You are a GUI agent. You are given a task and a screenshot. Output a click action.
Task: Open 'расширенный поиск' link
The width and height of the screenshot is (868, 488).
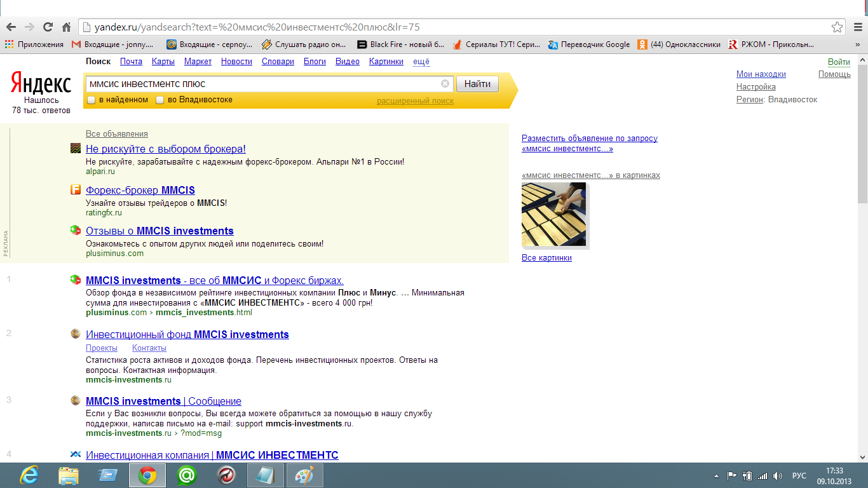(x=416, y=101)
